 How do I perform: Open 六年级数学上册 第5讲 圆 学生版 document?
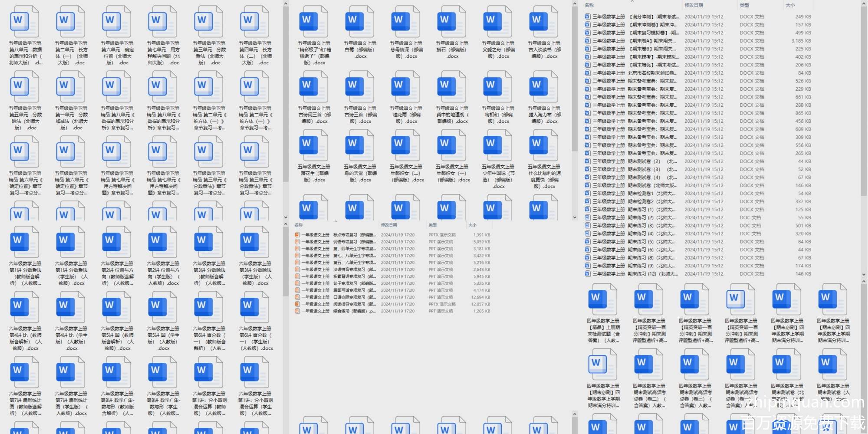coord(163,308)
